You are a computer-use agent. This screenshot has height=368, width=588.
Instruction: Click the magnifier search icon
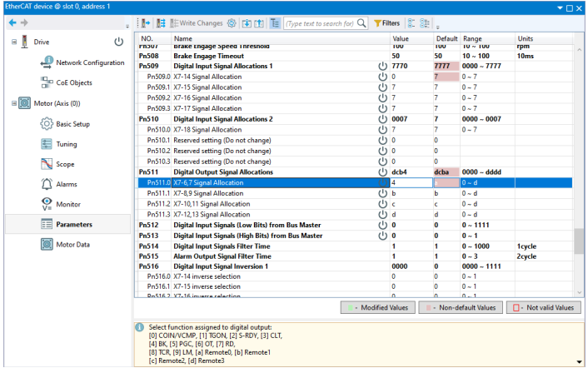pos(361,23)
